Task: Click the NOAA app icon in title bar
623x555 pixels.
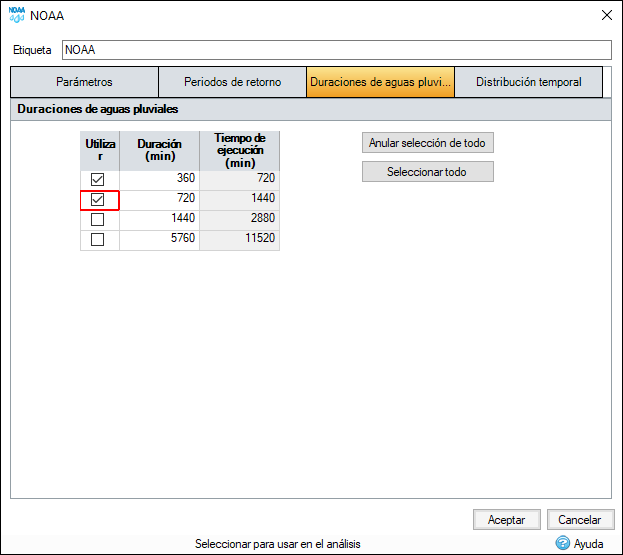Action: tap(17, 15)
